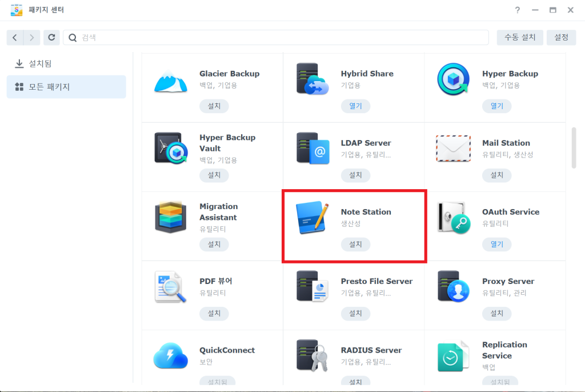Click the 수동 설치 button
Viewport: 585px width, 392px height.
point(520,37)
